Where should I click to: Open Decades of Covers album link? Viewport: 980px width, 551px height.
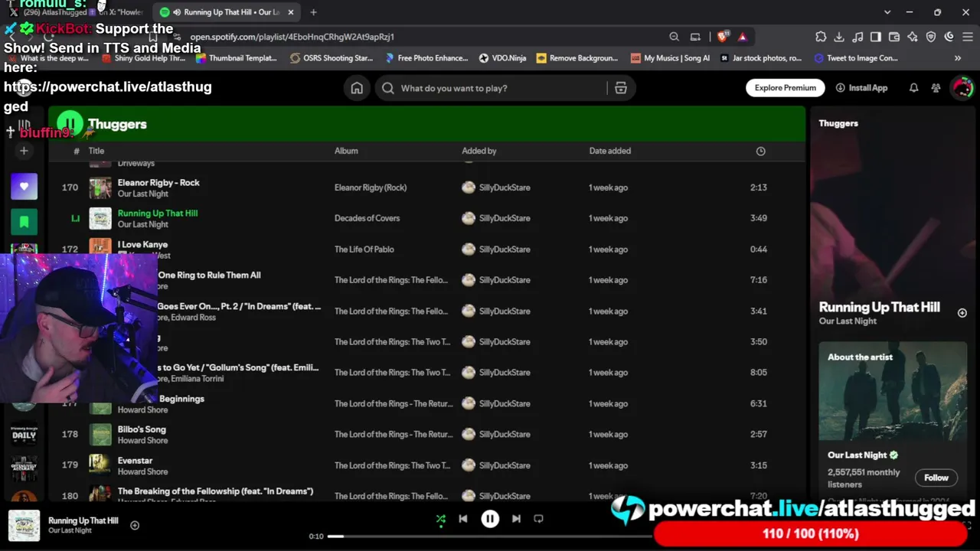pyautogui.click(x=367, y=218)
